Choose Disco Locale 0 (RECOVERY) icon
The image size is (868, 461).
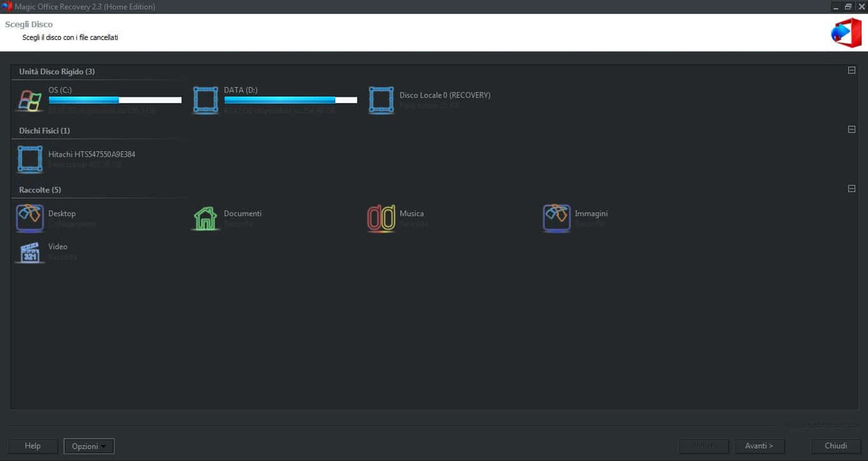pos(381,100)
